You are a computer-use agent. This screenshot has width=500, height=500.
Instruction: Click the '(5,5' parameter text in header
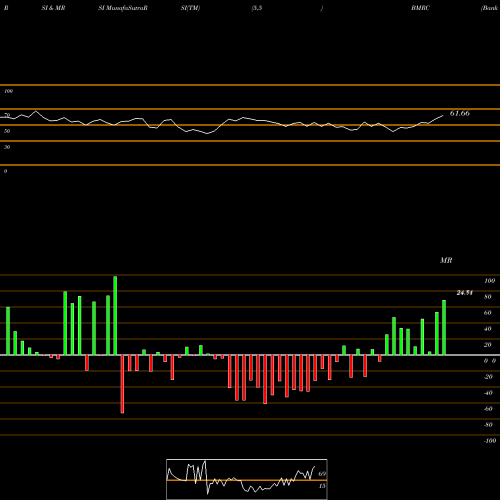[x=257, y=8]
